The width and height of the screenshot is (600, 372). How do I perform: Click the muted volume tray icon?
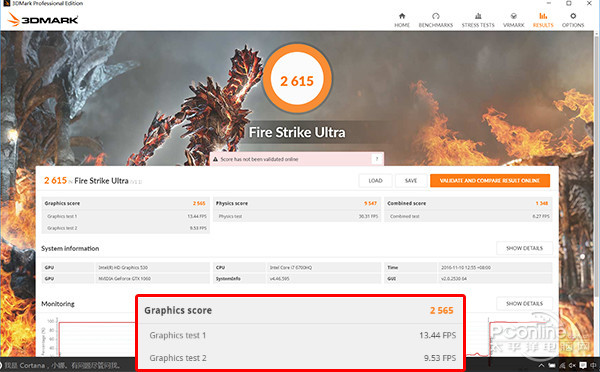tap(572, 365)
